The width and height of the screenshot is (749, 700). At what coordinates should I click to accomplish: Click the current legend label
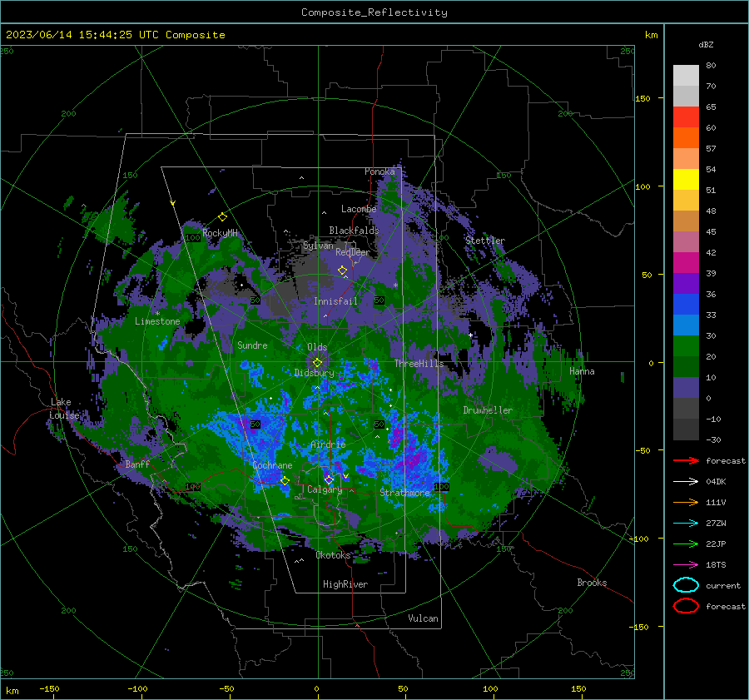click(x=722, y=585)
